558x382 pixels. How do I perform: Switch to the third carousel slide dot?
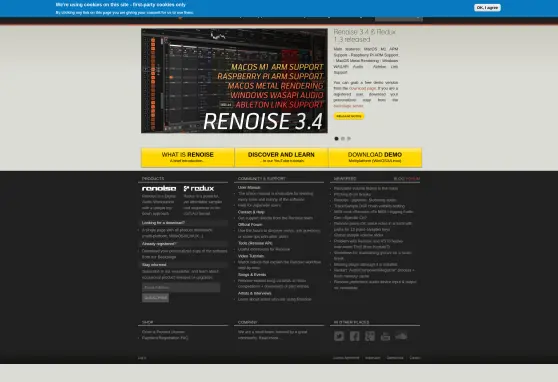pyautogui.click(x=349, y=138)
